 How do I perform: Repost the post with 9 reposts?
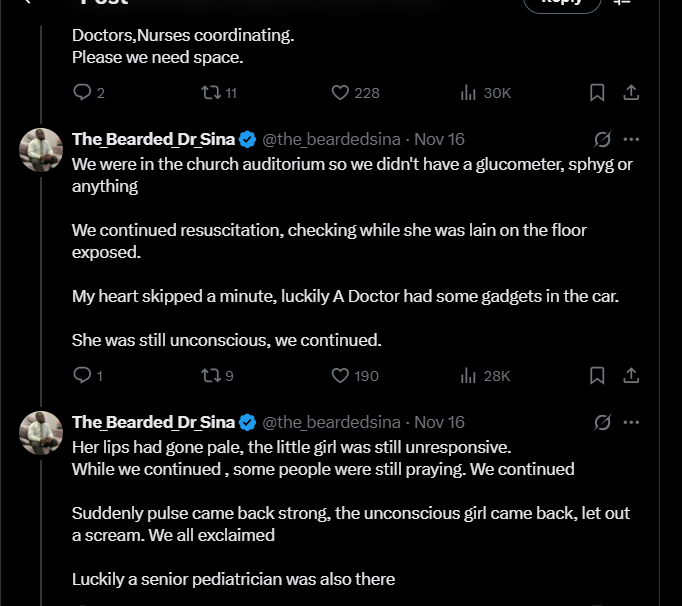pyautogui.click(x=210, y=376)
